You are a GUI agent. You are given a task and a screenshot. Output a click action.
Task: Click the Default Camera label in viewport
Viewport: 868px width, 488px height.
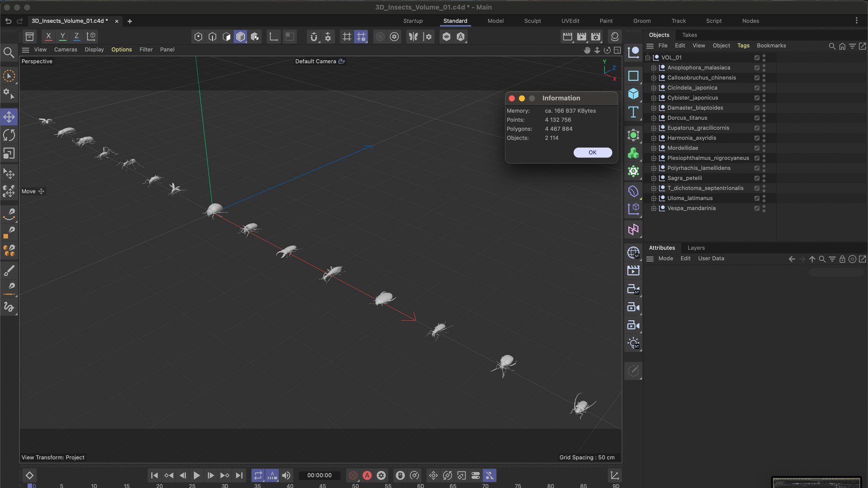tap(316, 61)
